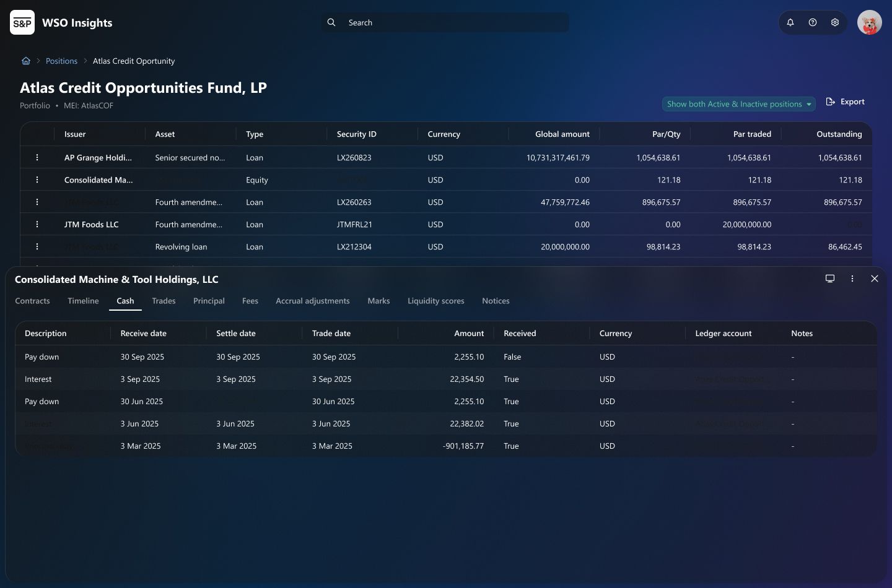The image size is (892, 588).
Task: Open the Accrual adjustments tab
Action: pos(313,301)
